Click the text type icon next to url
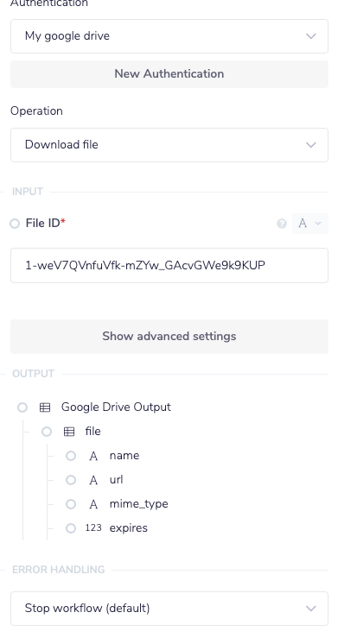338x644 pixels. coord(93,480)
